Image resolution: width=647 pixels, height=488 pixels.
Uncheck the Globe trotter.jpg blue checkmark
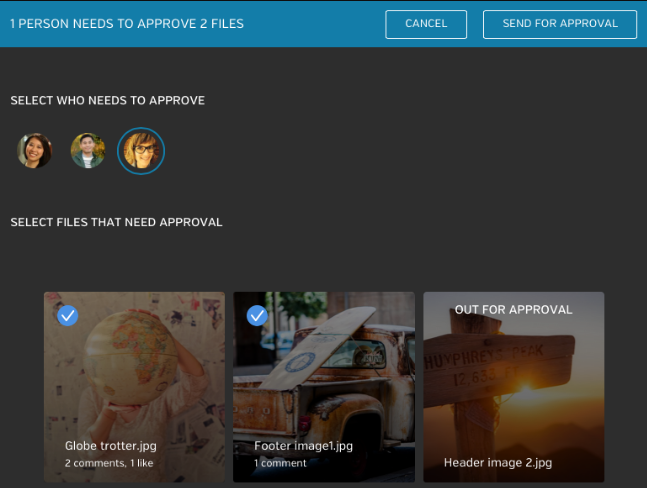(x=68, y=316)
